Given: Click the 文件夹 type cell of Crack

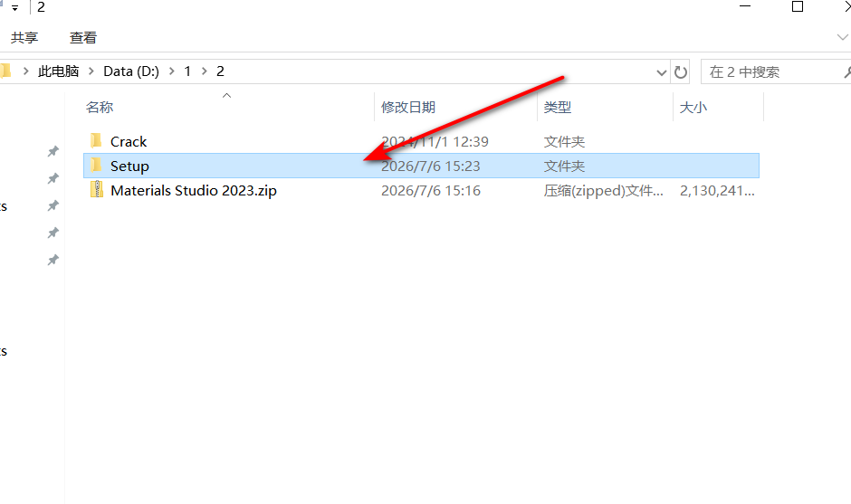Looking at the screenshot, I should pos(564,141).
